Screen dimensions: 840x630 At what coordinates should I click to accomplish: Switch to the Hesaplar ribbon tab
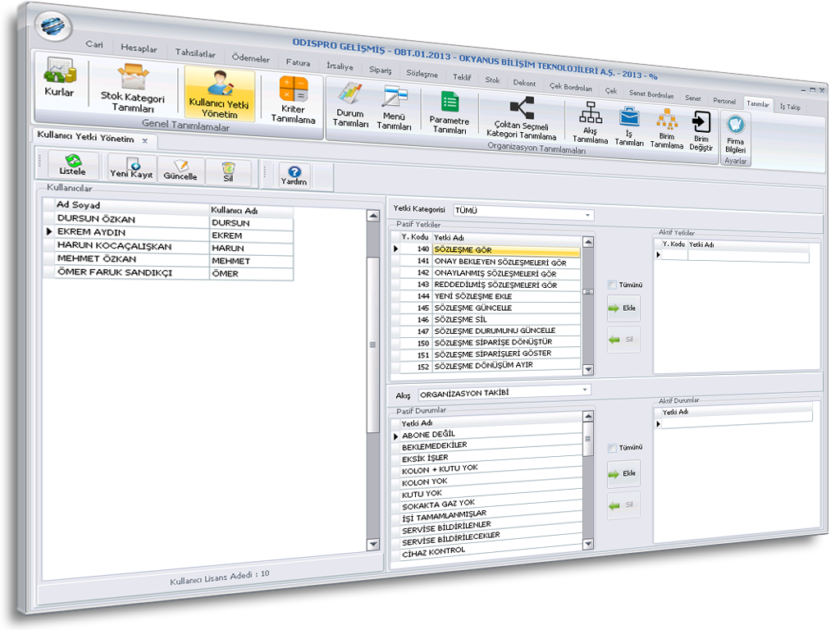139,48
